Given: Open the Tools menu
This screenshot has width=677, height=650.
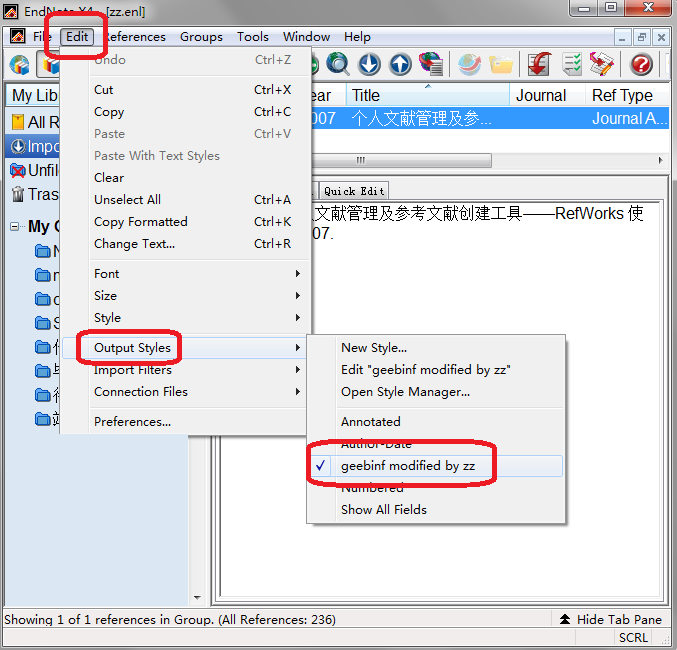Looking at the screenshot, I should (x=253, y=37).
